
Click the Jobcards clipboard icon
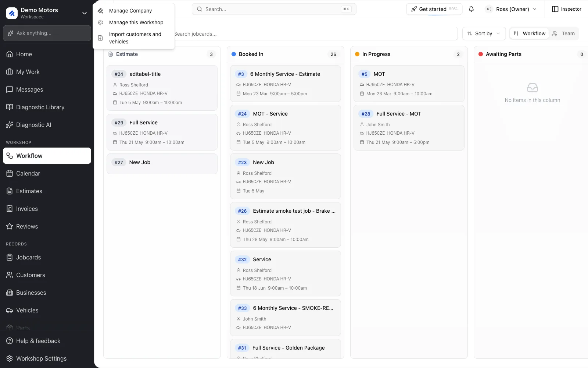click(10, 257)
